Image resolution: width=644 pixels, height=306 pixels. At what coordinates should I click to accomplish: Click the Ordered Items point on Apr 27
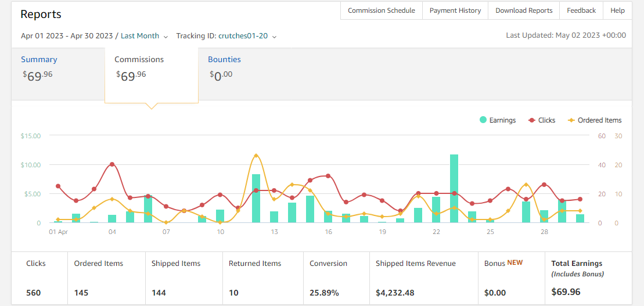pos(526,185)
